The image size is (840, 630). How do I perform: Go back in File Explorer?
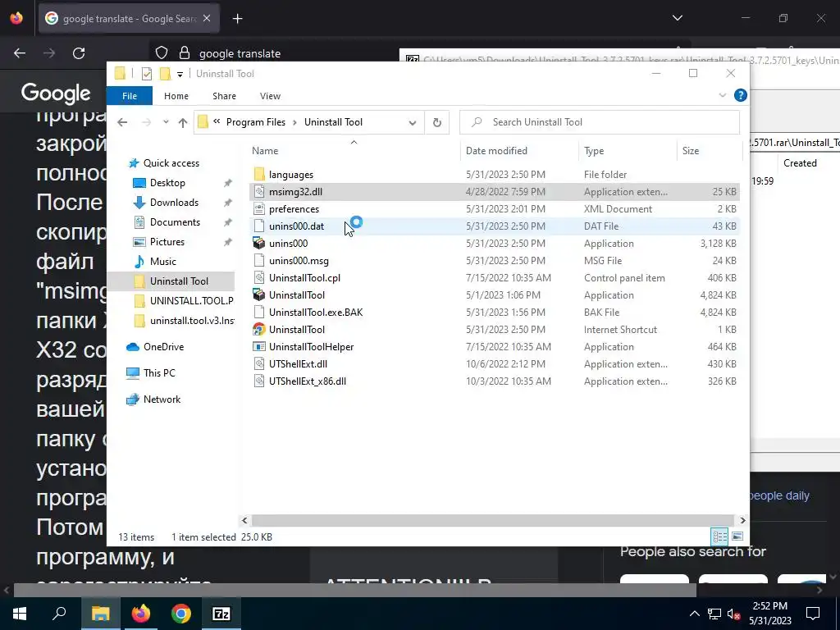pyautogui.click(x=122, y=122)
